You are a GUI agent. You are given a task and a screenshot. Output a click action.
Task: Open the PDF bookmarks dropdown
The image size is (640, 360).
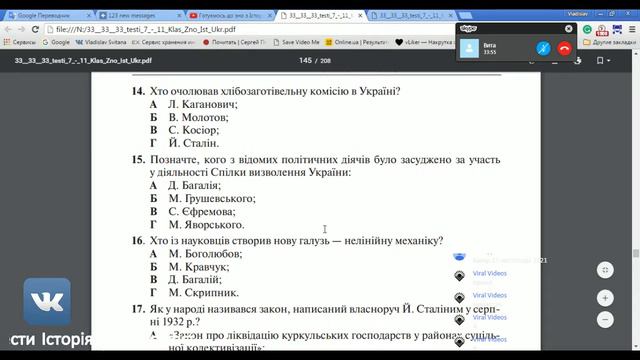coord(603,60)
